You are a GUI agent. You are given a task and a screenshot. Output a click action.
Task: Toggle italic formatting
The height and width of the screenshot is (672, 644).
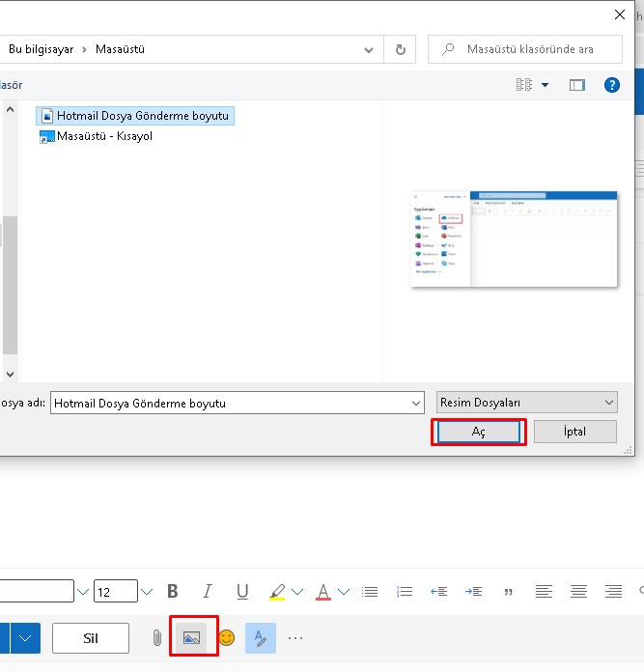[x=208, y=591]
